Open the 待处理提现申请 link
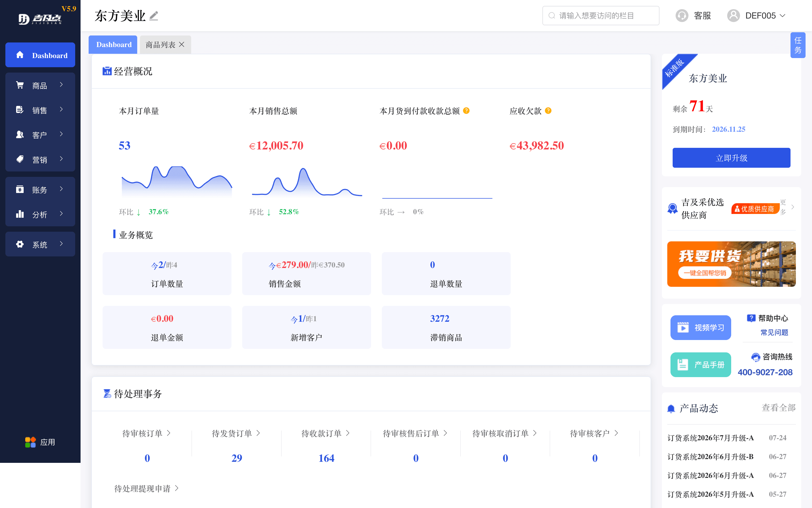Image resolution: width=812 pixels, height=508 pixels. pyautogui.click(x=147, y=489)
